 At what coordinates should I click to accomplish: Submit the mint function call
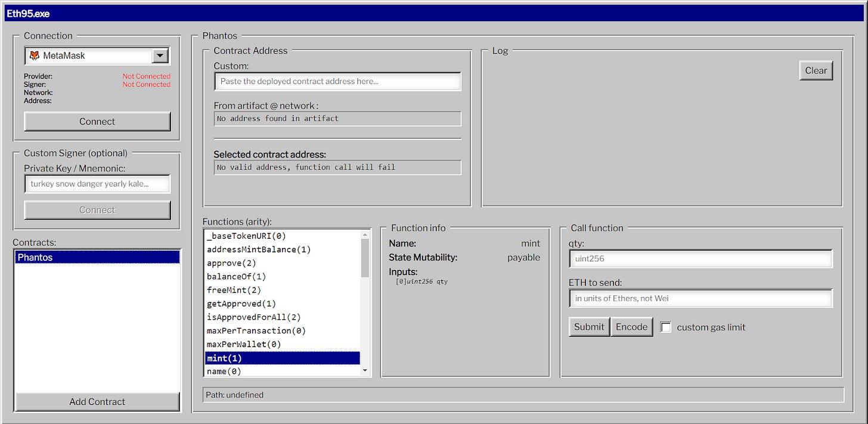click(589, 326)
